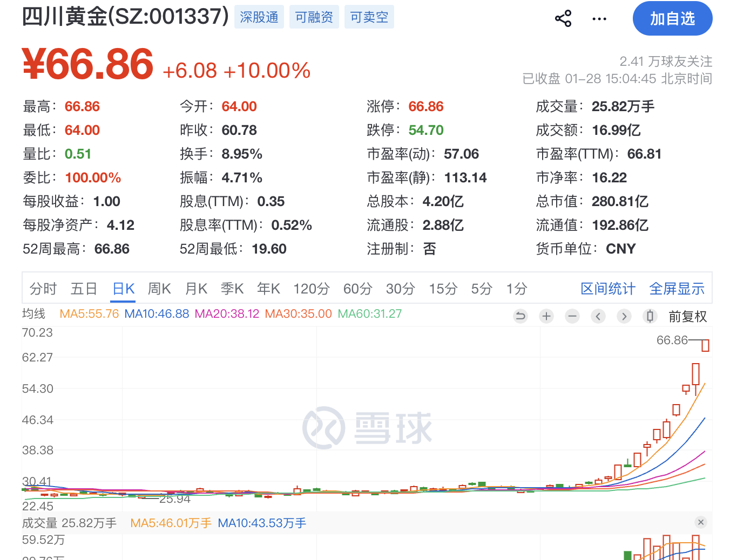Zoom in the K-line chart with plus icon
730x560 pixels.
[546, 316]
